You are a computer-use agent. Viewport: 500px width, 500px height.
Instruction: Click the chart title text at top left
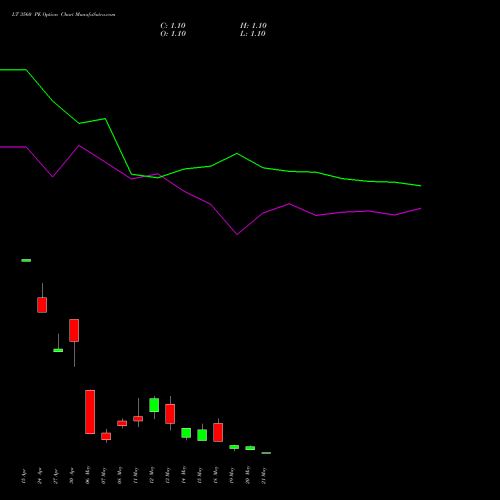coord(63,15)
